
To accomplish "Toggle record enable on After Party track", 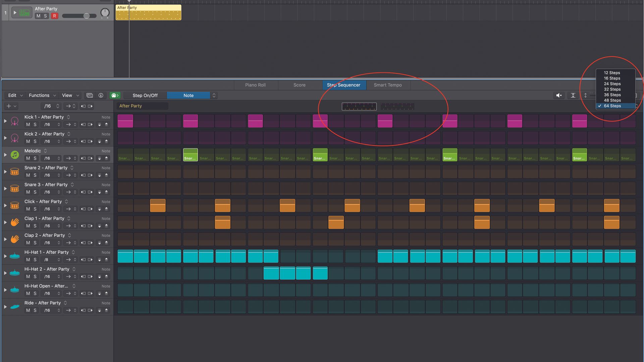I will point(54,16).
